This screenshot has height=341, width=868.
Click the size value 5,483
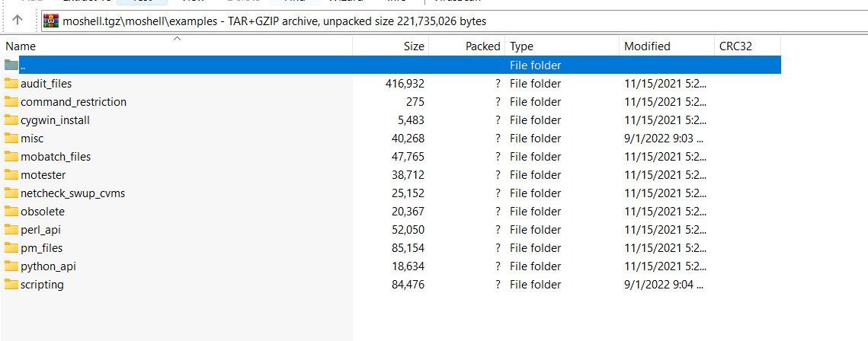(x=410, y=120)
